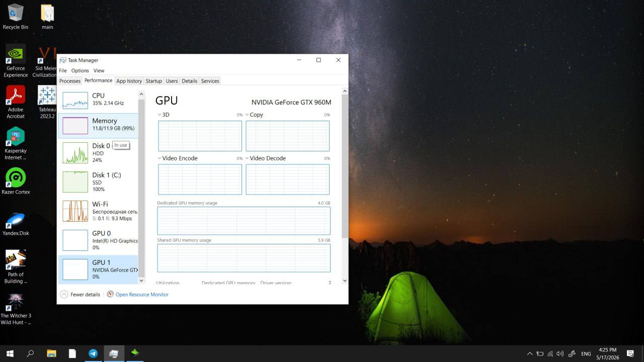Select CPU in the performance sidebar

click(x=98, y=100)
